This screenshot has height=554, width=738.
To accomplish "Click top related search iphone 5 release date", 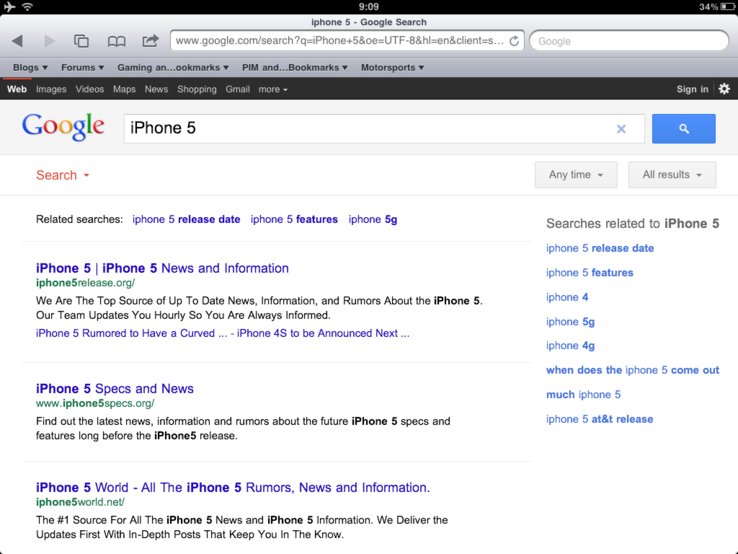I will pos(186,219).
